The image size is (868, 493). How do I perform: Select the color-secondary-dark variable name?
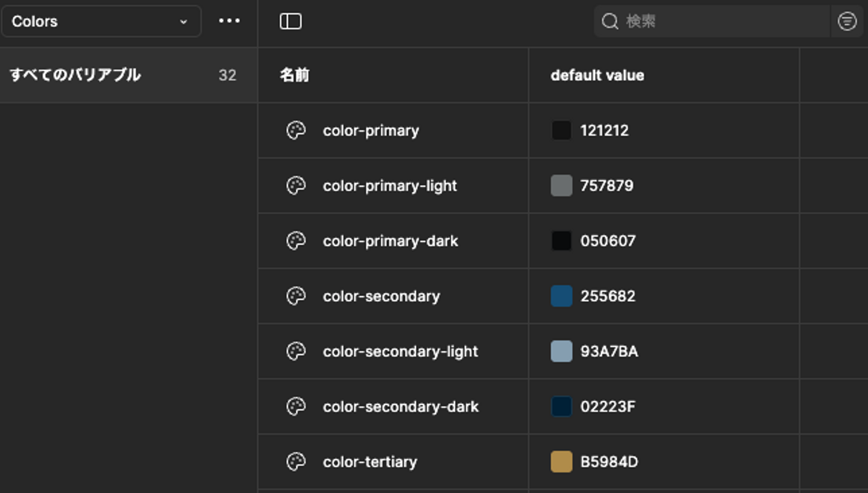pyautogui.click(x=401, y=407)
